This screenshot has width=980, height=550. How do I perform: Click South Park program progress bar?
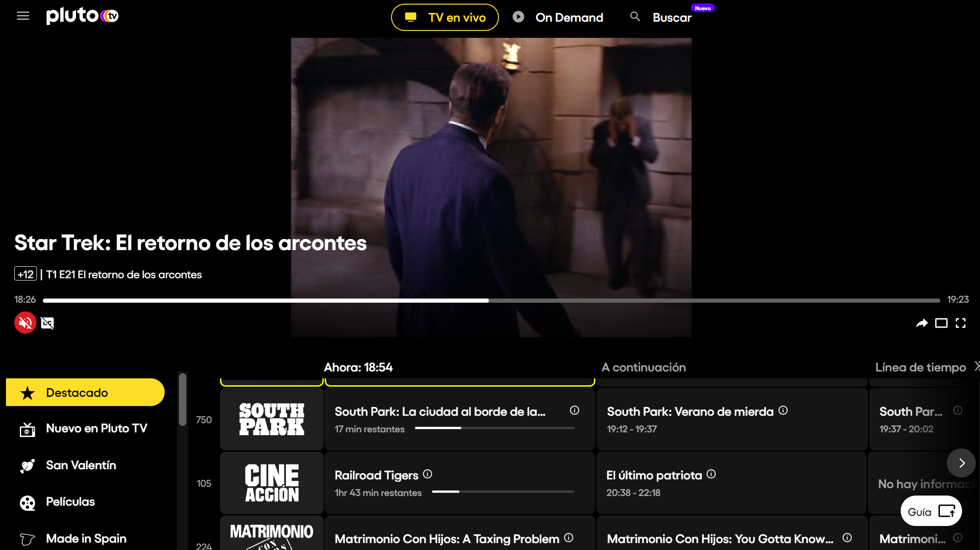coord(495,428)
